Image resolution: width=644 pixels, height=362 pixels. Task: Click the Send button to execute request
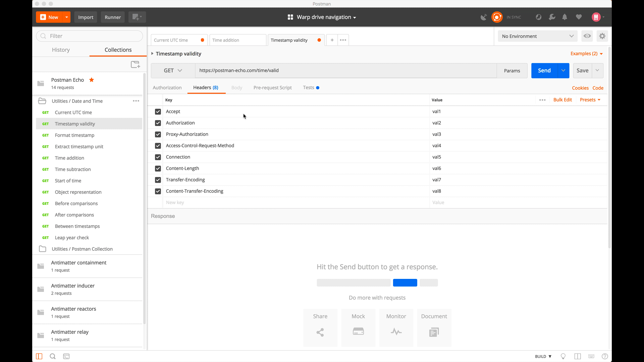coord(544,70)
